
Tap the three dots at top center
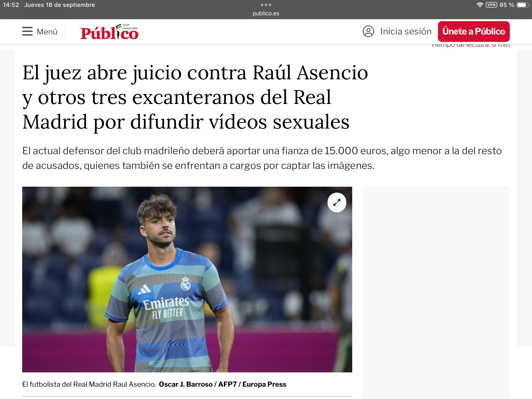pos(266,5)
